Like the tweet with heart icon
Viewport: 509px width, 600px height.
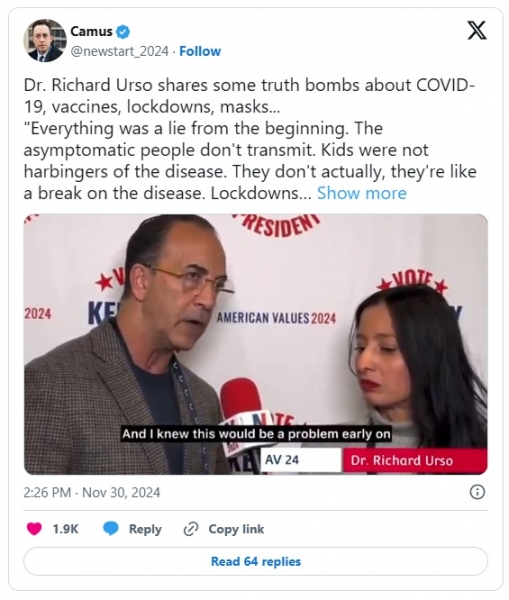tap(34, 529)
